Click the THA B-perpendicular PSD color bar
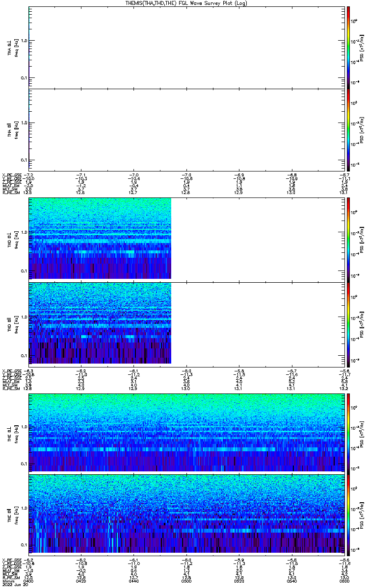 click(348, 48)
